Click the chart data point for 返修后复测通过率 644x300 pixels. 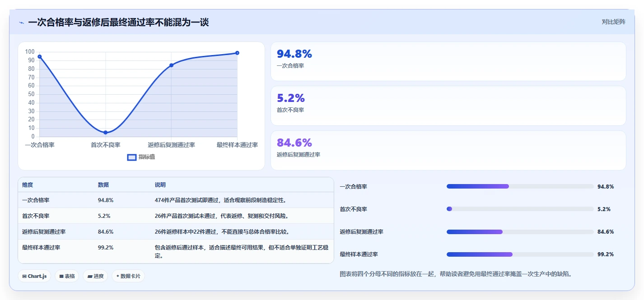(172, 65)
